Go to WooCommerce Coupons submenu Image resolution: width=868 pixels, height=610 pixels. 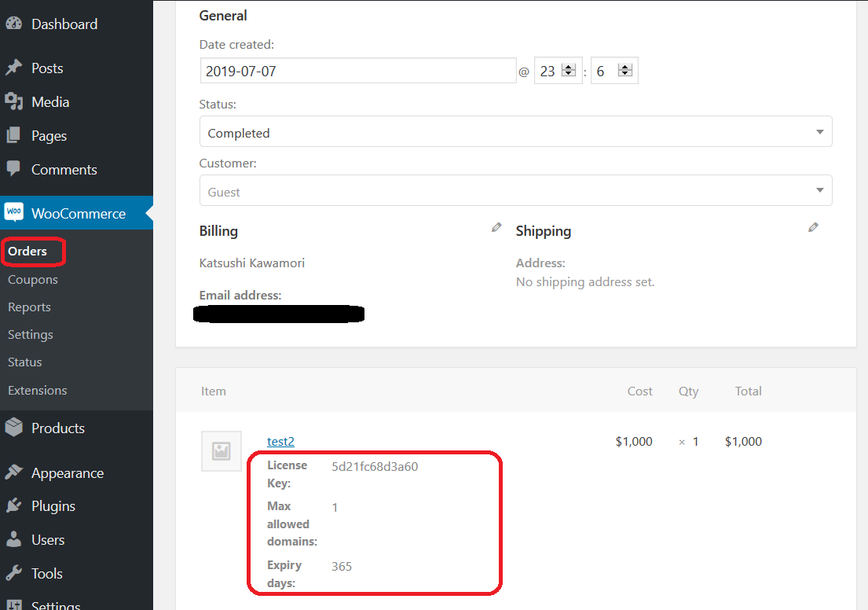coord(33,280)
